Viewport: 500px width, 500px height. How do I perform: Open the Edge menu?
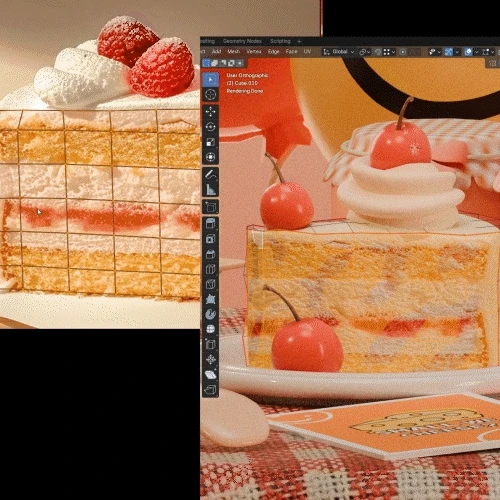click(x=273, y=51)
